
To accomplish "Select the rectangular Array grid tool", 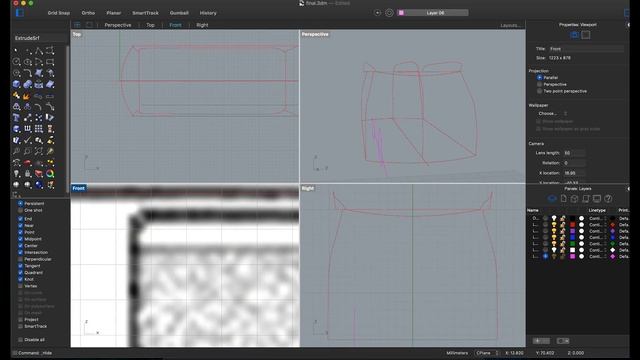I will point(39,129).
